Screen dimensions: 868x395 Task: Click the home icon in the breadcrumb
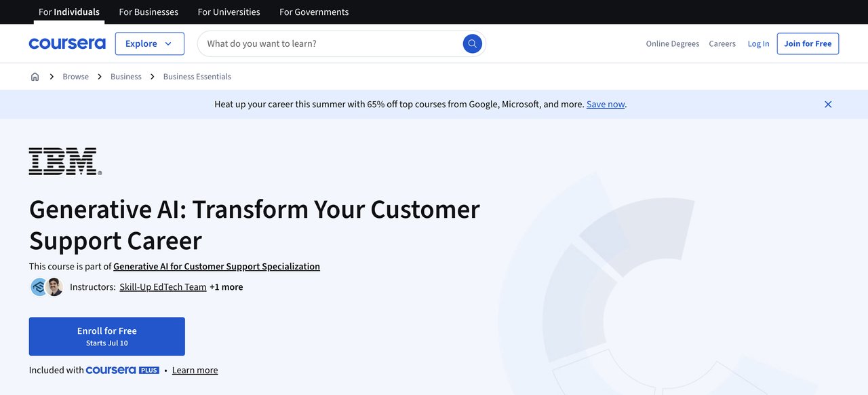(x=34, y=76)
